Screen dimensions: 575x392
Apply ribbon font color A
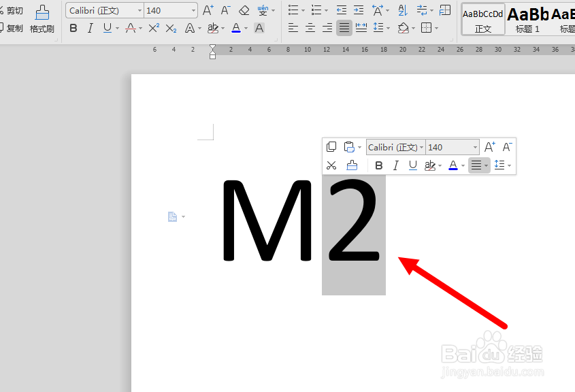click(236, 28)
